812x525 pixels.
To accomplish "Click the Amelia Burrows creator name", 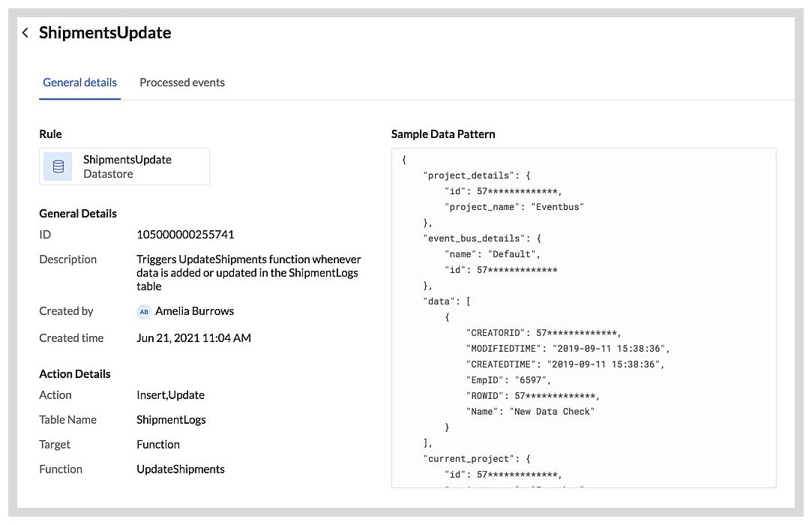I will coord(194,311).
